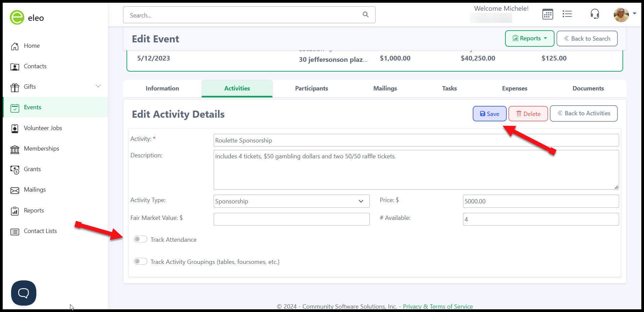
Task: Go to the Mailings tab
Action: pyautogui.click(x=385, y=88)
